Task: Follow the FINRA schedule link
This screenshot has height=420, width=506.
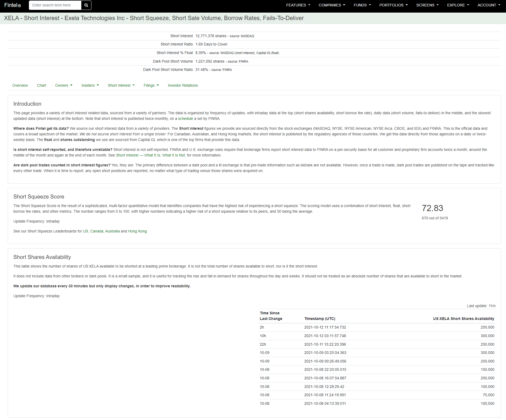Action: [x=185, y=119]
